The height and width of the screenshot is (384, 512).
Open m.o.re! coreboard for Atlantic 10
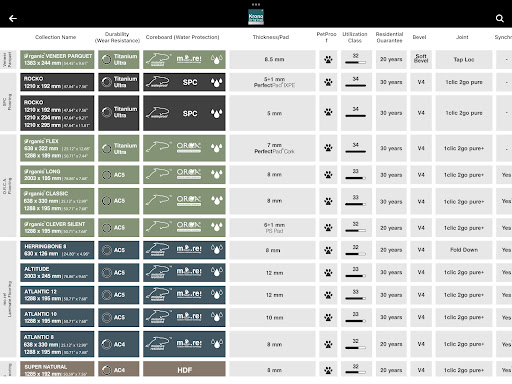point(184,317)
